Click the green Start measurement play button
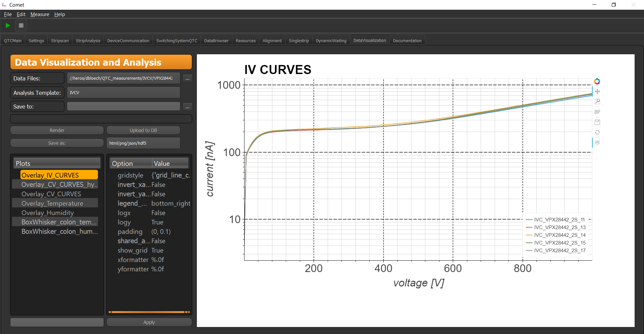Image resolution: width=644 pixels, height=334 pixels. pos(8,25)
